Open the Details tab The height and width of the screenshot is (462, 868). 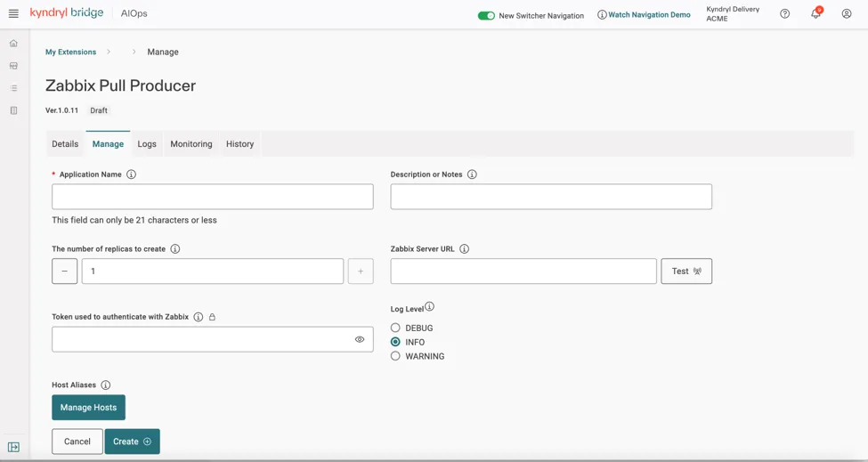click(x=65, y=144)
